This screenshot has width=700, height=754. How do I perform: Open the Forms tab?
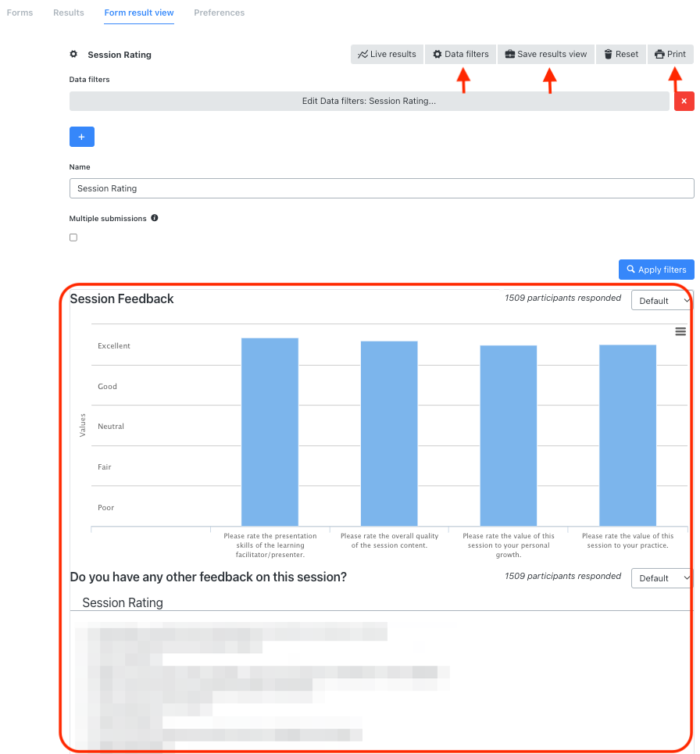coord(20,13)
